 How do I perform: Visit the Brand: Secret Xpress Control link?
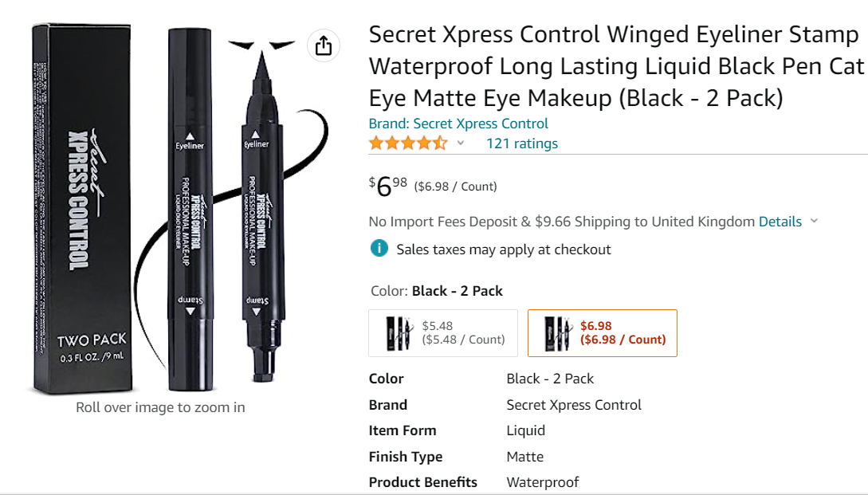pyautogui.click(x=458, y=124)
